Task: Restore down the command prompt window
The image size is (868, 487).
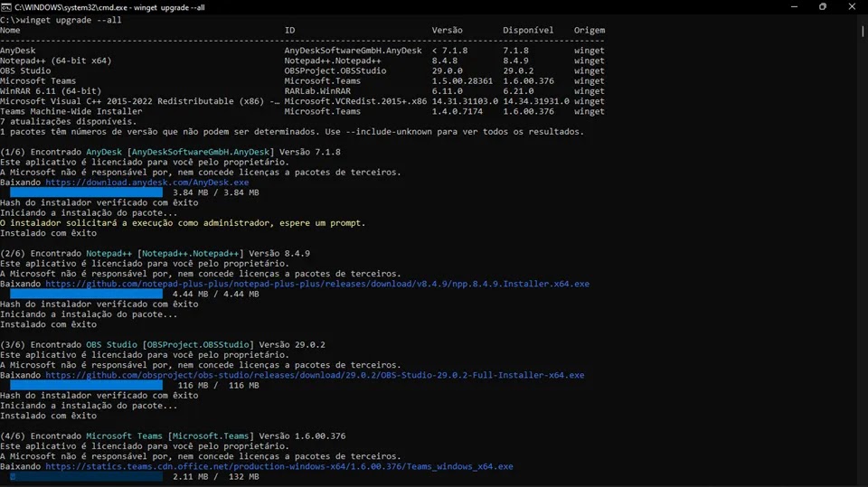Action: click(x=822, y=6)
